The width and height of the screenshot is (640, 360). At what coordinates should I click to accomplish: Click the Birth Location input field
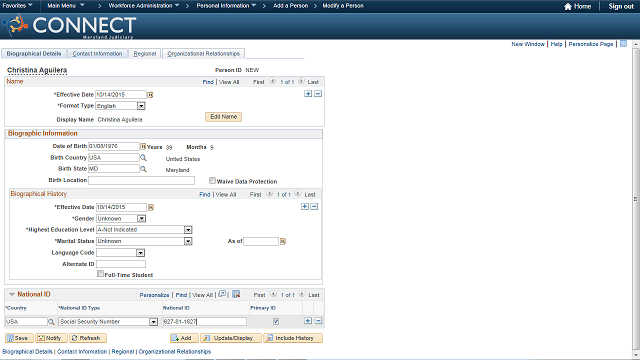[x=142, y=180]
